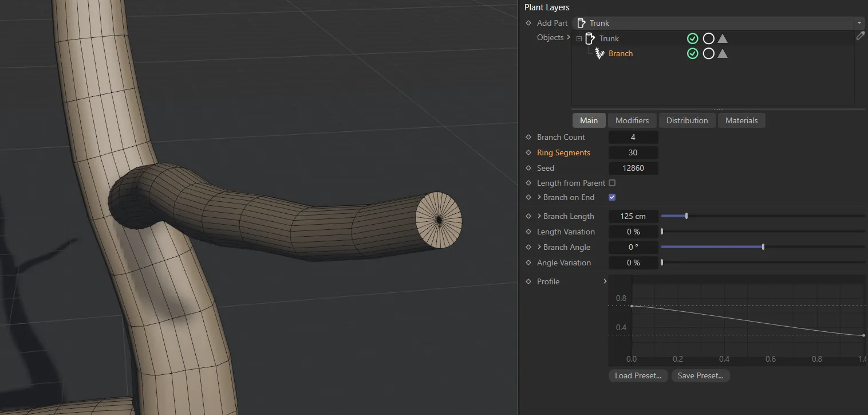Click keyframe diamond next to Branch Count
Viewport: 868px width, 415px height.
click(x=528, y=137)
